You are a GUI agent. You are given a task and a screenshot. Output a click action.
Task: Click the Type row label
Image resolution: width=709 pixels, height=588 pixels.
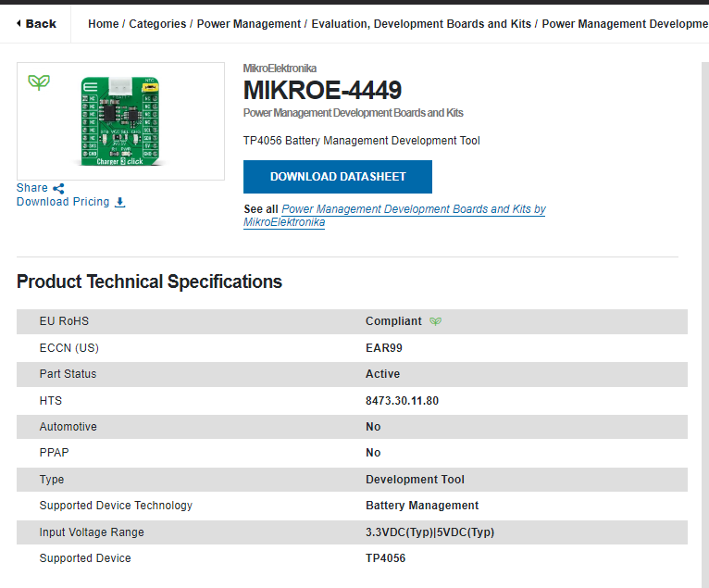click(52, 480)
